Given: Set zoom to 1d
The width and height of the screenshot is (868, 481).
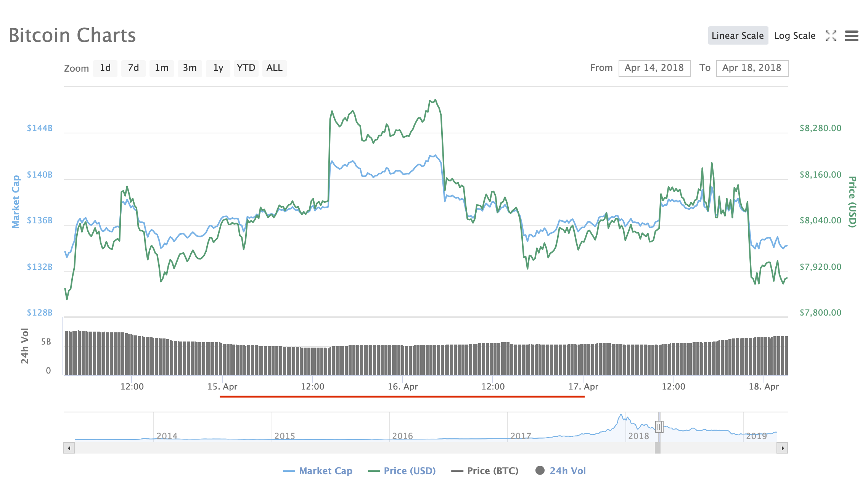Looking at the screenshot, I should [x=105, y=68].
